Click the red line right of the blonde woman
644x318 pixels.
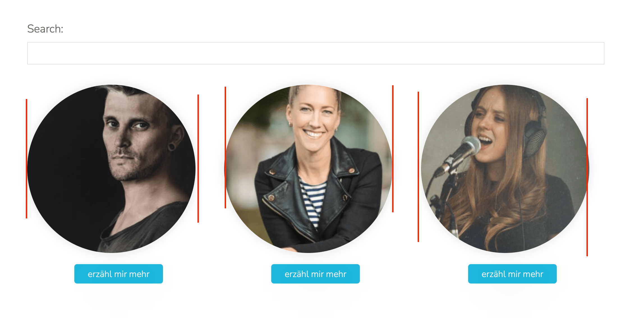coord(393,149)
